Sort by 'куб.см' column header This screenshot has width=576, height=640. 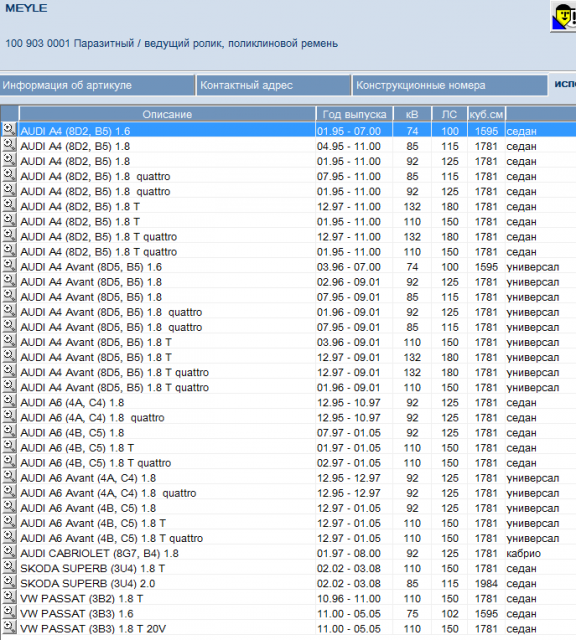tap(487, 114)
